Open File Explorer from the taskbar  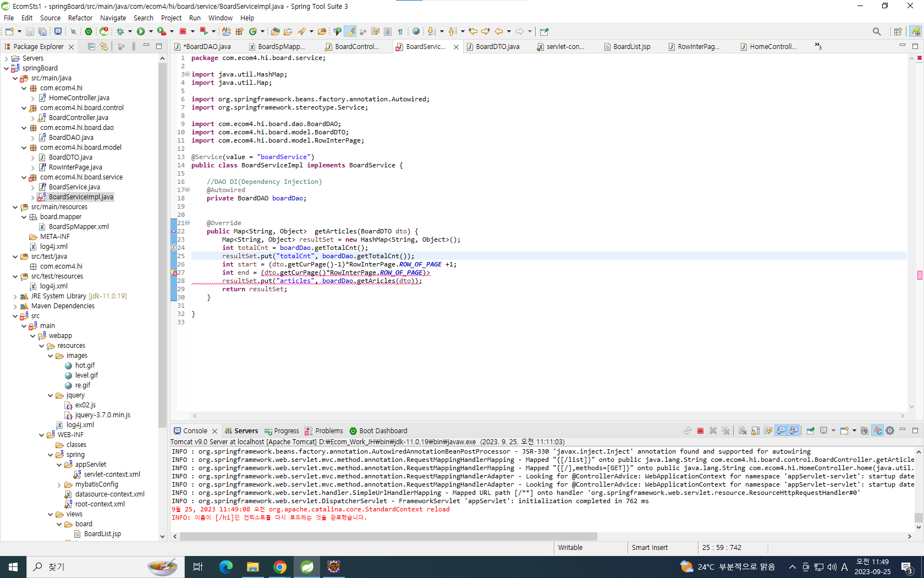point(252,567)
